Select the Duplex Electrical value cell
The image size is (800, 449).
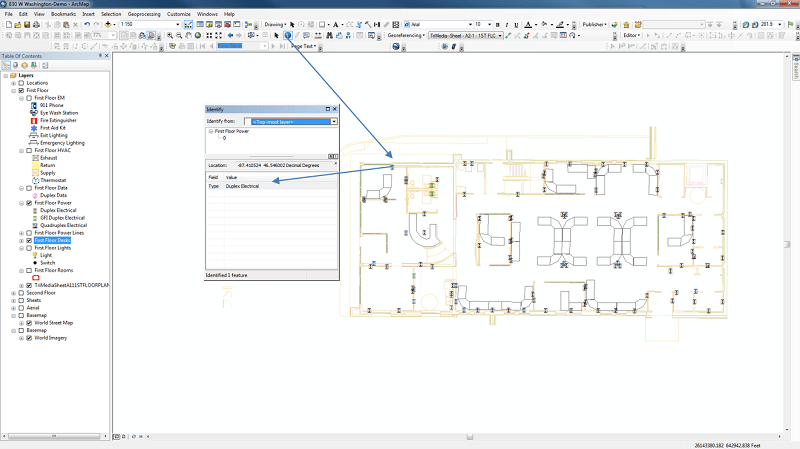pos(280,186)
